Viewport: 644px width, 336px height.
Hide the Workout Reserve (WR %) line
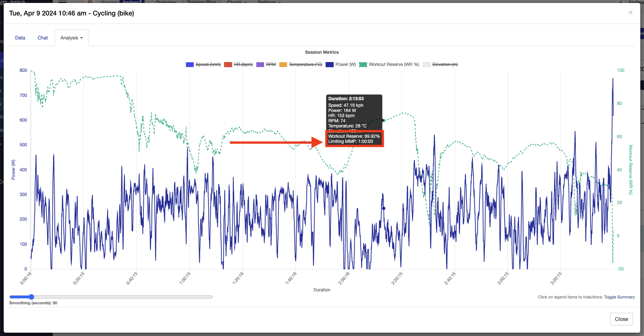pyautogui.click(x=394, y=64)
